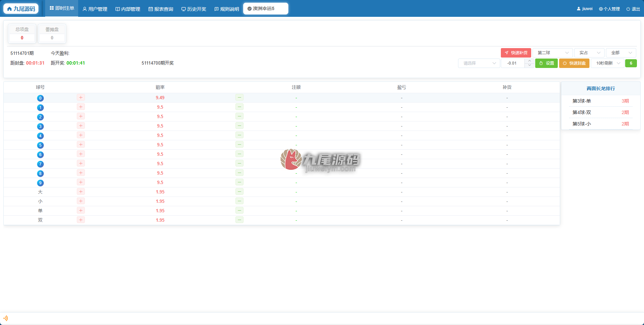The width and height of the screenshot is (644, 325).
Task: Click the 快速补货 button
Action: coord(516,53)
